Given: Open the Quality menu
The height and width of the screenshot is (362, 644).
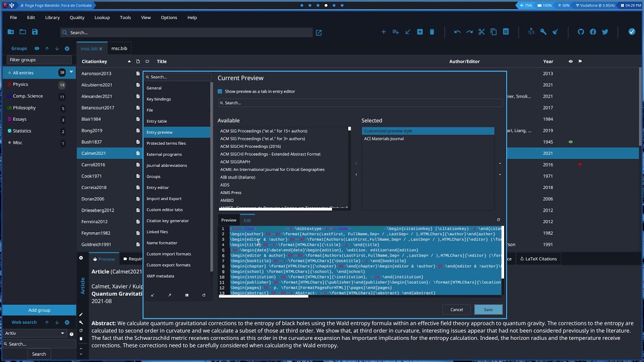Looking at the screenshot, I should point(77,18).
